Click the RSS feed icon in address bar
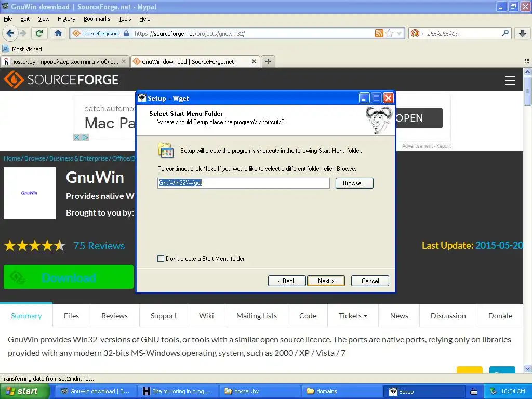Screen dimensions: 532x399 coord(379,33)
